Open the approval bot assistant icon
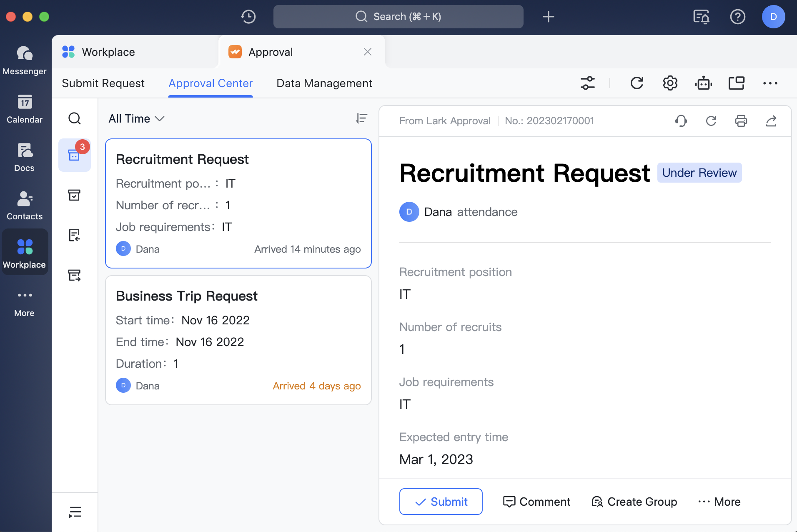 pos(703,83)
